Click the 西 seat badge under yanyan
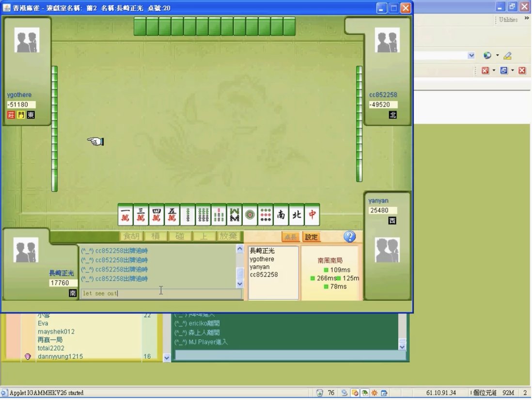The height and width of the screenshot is (400, 532). click(x=392, y=221)
